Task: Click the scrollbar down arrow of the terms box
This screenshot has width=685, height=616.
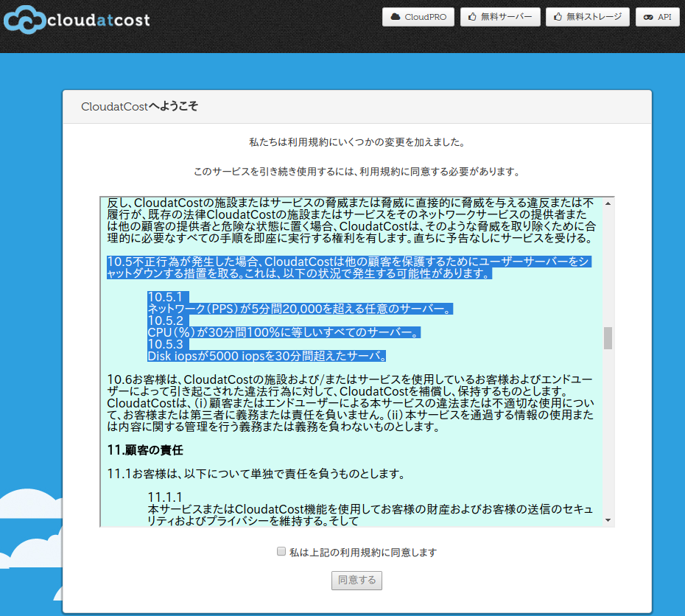Action: point(606,522)
